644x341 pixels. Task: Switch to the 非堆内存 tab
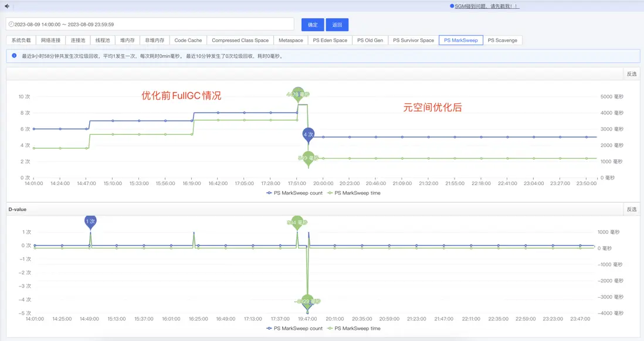154,40
